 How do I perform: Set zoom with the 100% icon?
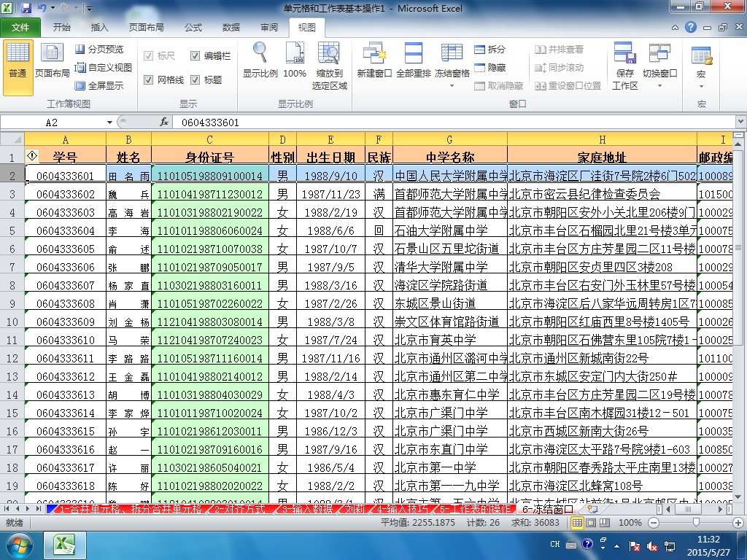click(x=295, y=52)
